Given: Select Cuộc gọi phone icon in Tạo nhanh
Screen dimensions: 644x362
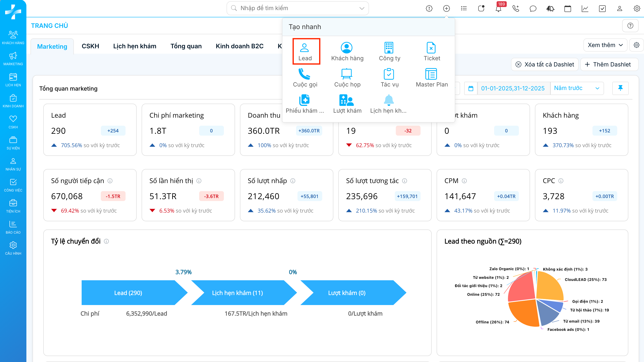Looking at the screenshot, I should 304,74.
